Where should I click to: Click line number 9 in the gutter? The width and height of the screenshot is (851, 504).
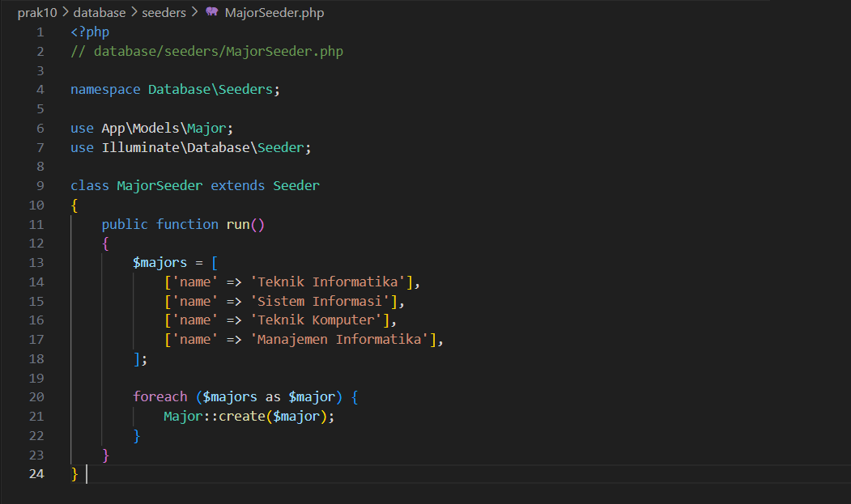pos(40,185)
